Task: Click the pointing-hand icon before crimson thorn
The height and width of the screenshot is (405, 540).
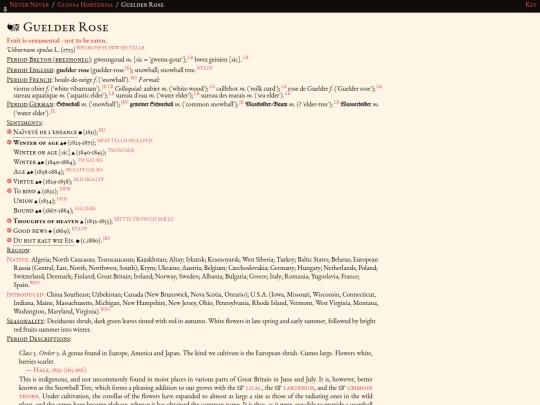Action: [342, 388]
